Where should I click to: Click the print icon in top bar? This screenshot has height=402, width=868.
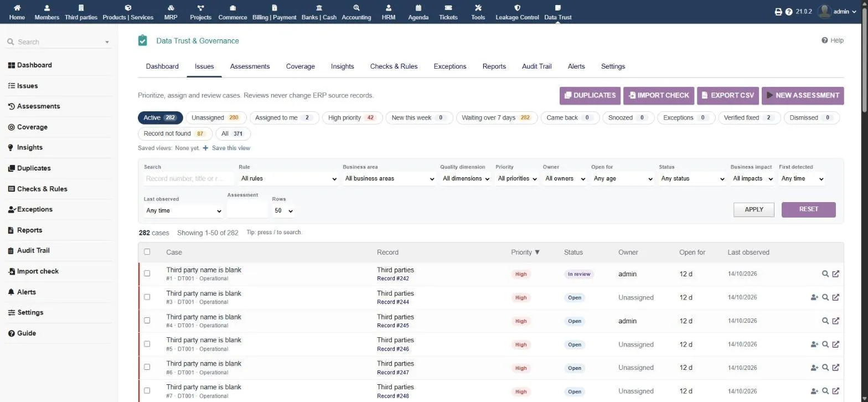778,12
